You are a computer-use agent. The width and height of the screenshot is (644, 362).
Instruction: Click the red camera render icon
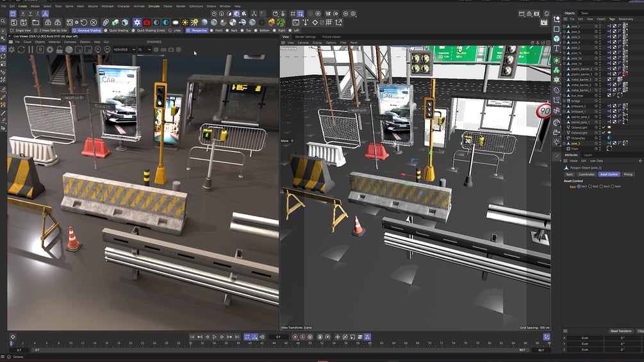pos(147,22)
